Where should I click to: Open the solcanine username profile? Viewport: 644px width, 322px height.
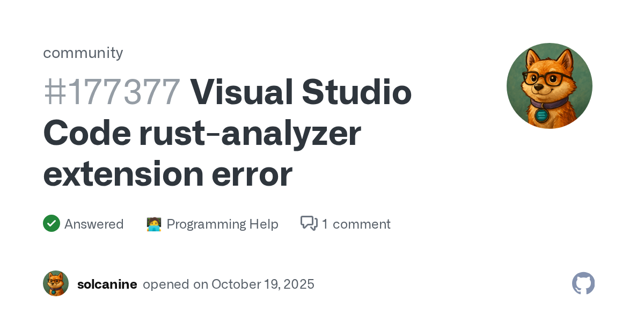tap(107, 284)
